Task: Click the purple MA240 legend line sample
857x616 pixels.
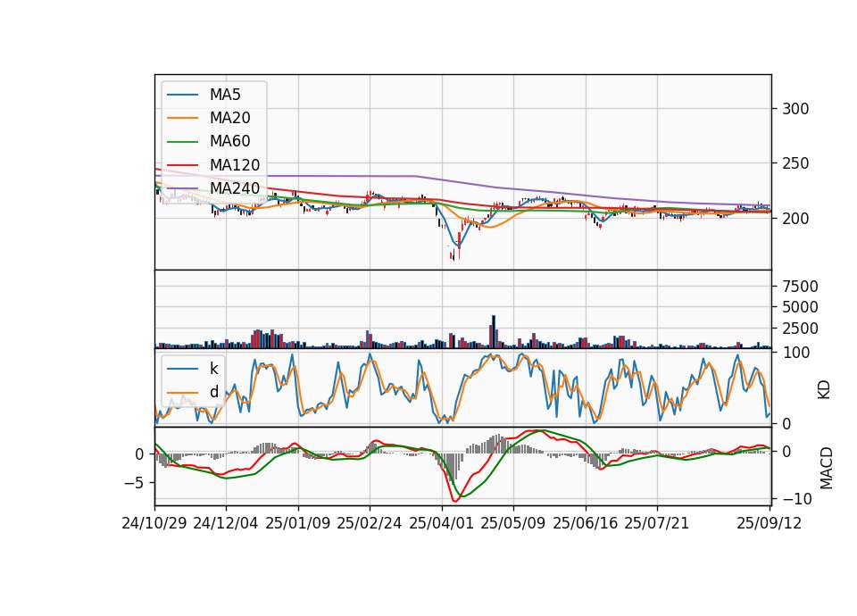Action: (182, 188)
